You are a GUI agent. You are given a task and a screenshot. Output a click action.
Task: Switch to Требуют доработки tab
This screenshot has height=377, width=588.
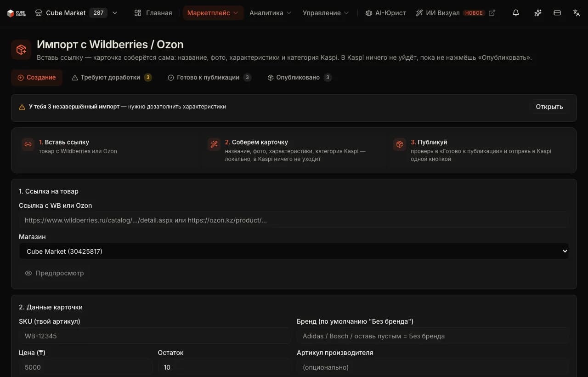coord(112,78)
